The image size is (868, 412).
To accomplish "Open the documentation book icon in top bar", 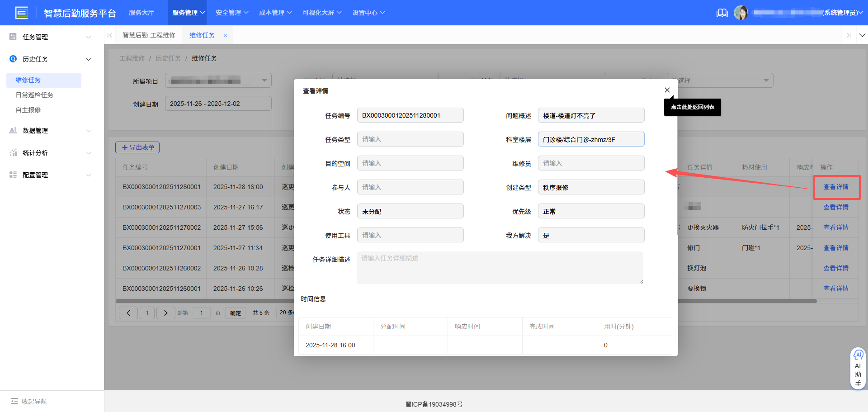I will pyautogui.click(x=722, y=13).
